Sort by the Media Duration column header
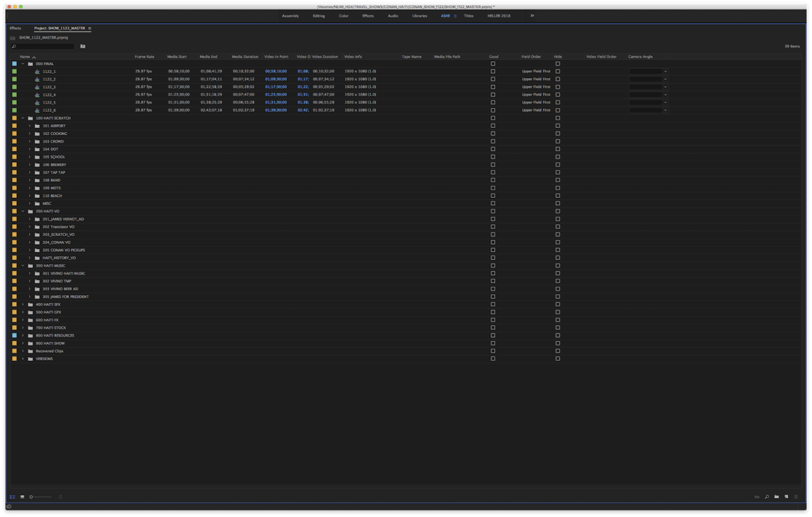 (245, 57)
